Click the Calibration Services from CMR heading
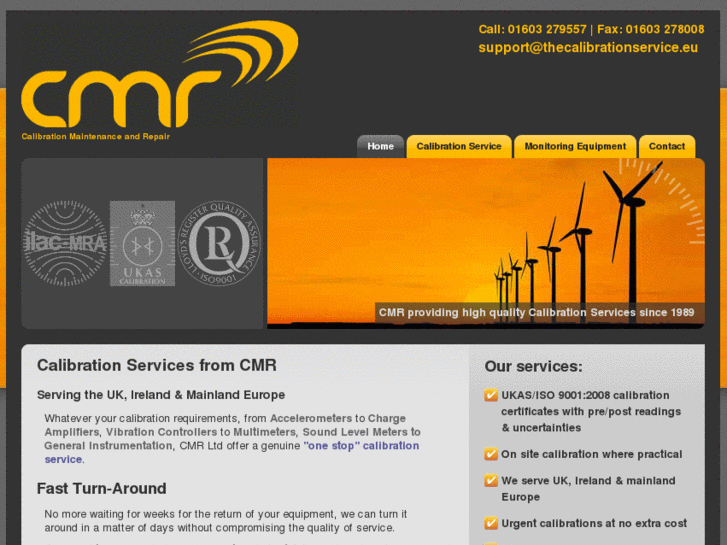 157,365
